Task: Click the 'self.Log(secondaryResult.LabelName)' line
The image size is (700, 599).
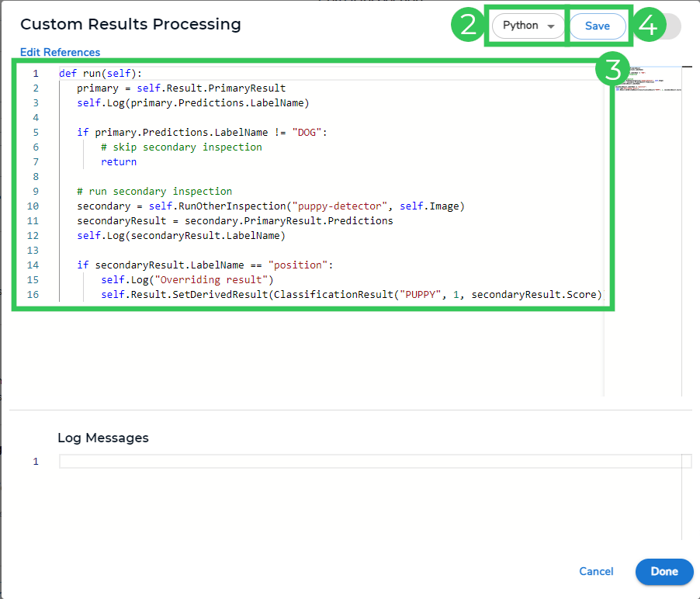Action: tap(181, 235)
